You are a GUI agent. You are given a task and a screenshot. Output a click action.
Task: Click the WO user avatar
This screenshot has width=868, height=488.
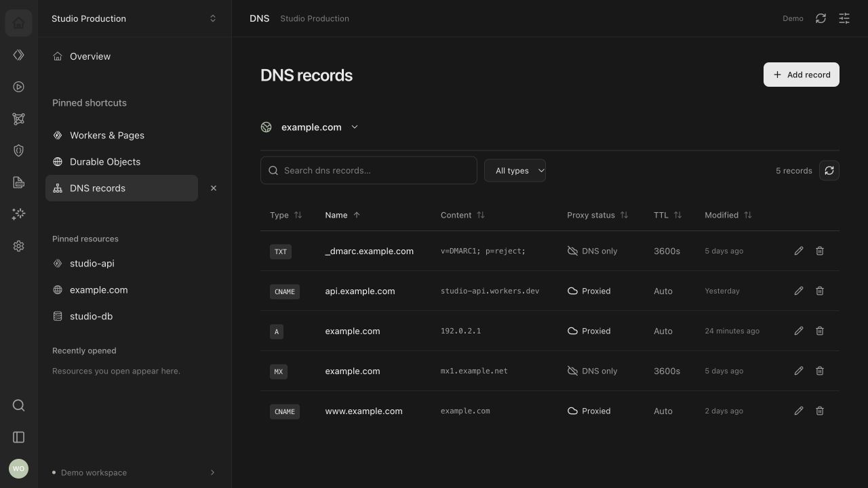pyautogui.click(x=18, y=468)
